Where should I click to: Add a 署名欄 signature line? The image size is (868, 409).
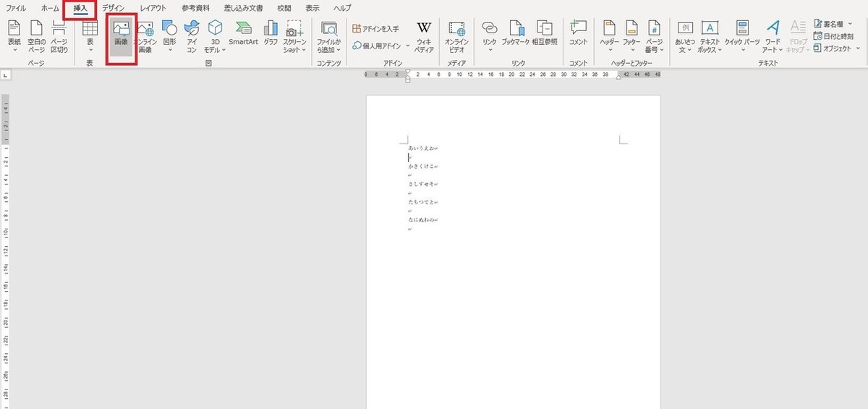(827, 24)
